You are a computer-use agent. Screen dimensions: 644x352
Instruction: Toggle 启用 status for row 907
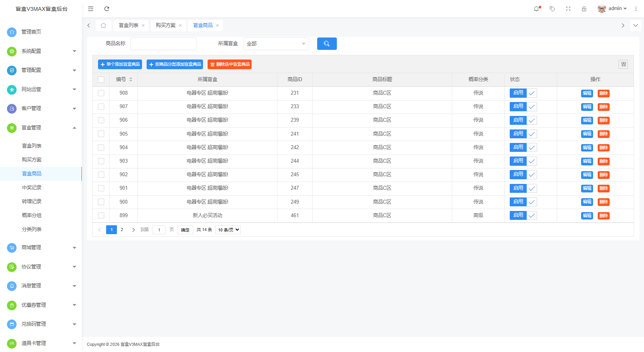tap(523, 107)
